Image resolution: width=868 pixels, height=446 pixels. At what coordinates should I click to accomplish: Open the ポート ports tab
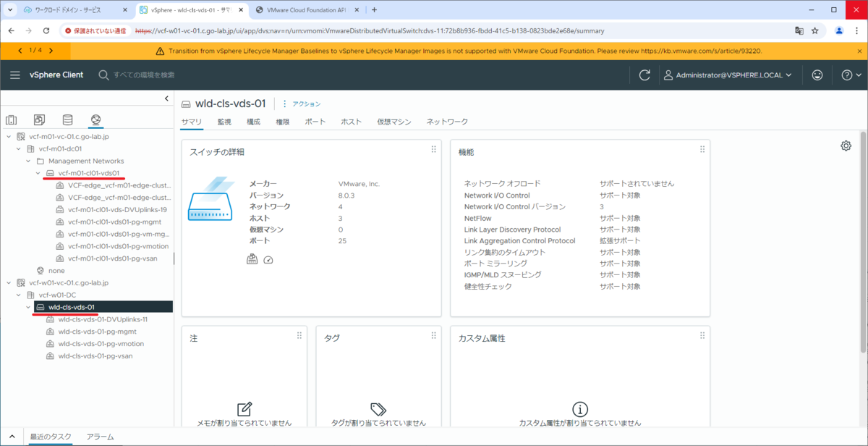coord(315,122)
